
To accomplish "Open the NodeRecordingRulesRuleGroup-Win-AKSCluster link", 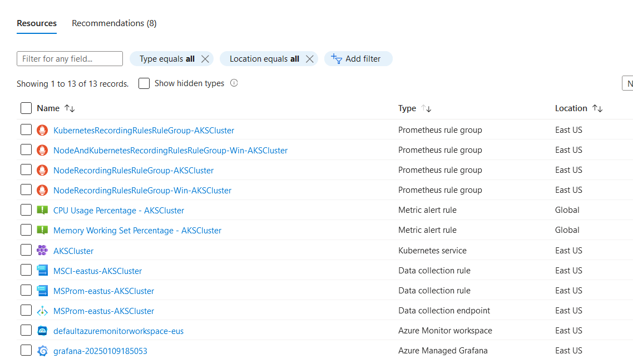I will 142,191.
